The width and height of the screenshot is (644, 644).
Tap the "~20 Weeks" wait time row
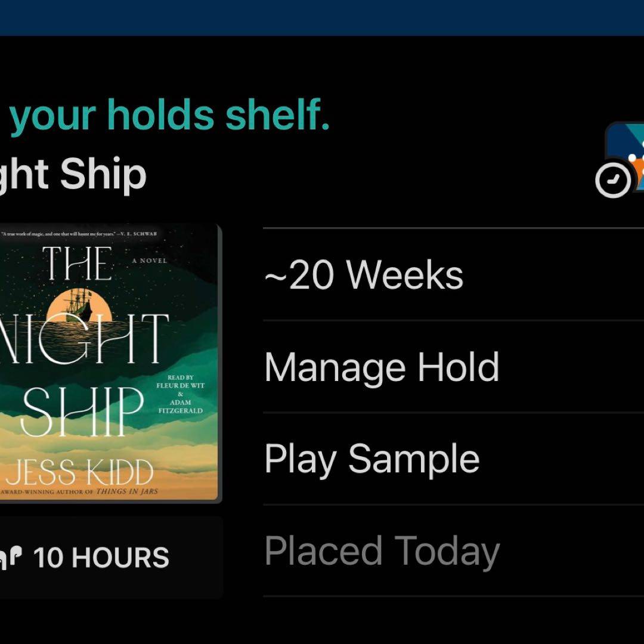(x=364, y=275)
